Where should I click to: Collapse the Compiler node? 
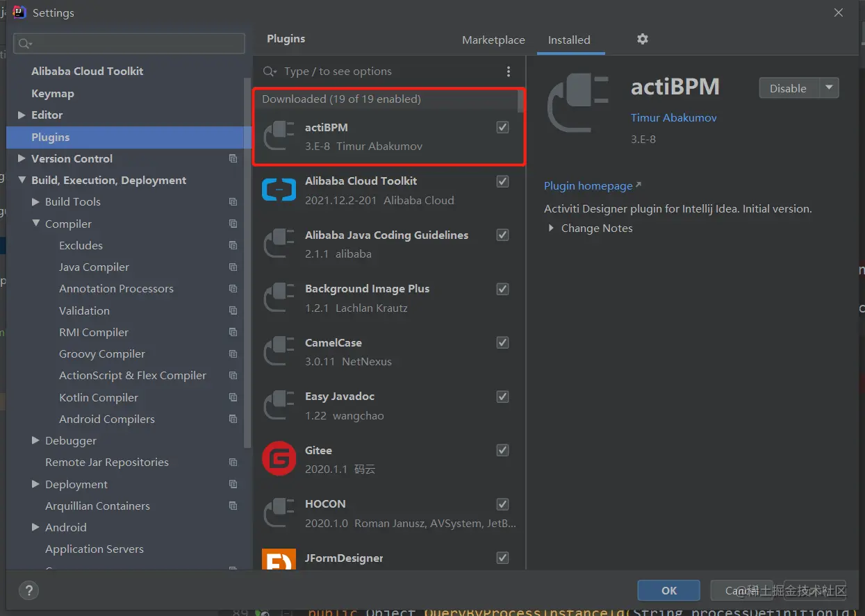(x=35, y=224)
